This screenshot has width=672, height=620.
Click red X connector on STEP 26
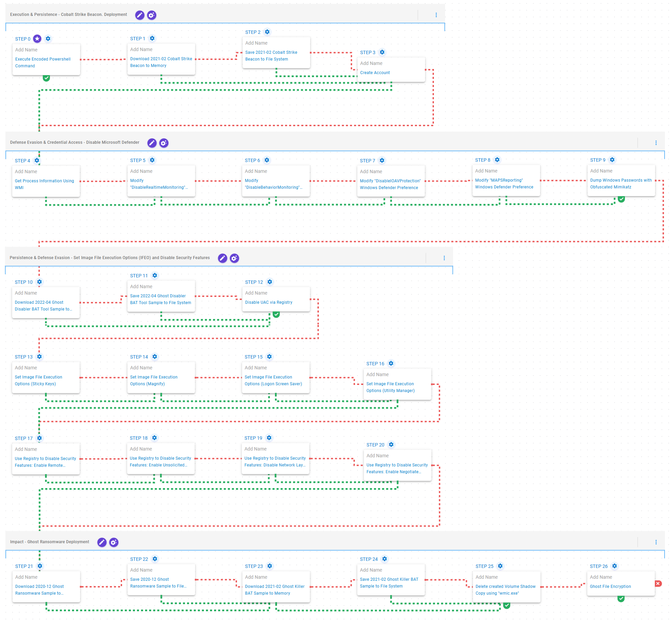658,583
